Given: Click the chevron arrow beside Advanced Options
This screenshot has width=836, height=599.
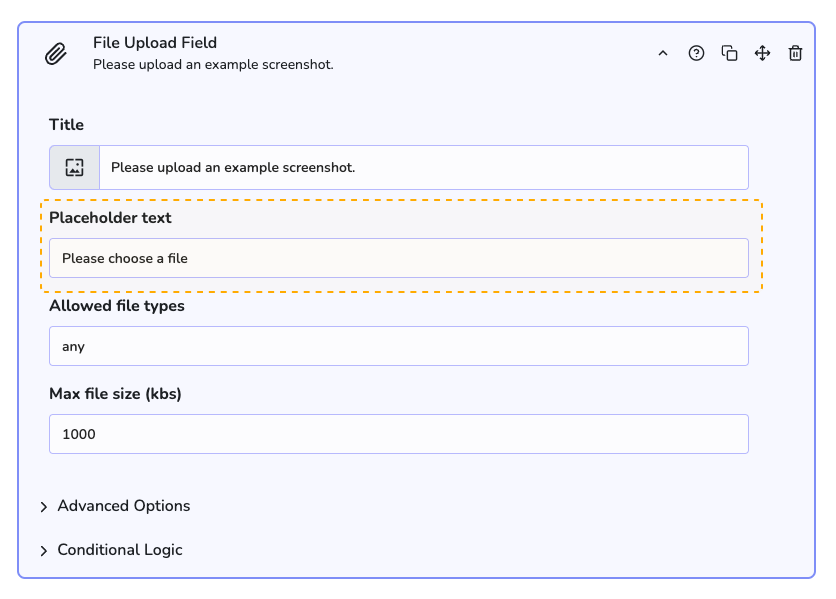Looking at the screenshot, I should coord(44,507).
